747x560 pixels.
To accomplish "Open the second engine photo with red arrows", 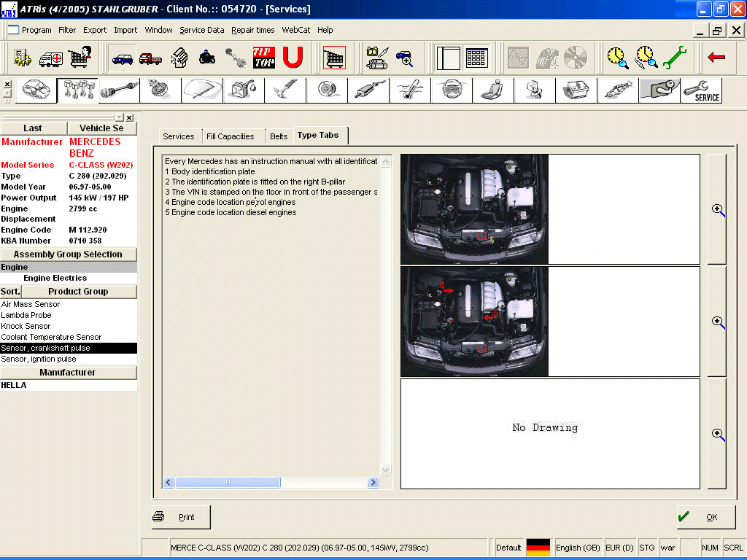I will (x=474, y=322).
